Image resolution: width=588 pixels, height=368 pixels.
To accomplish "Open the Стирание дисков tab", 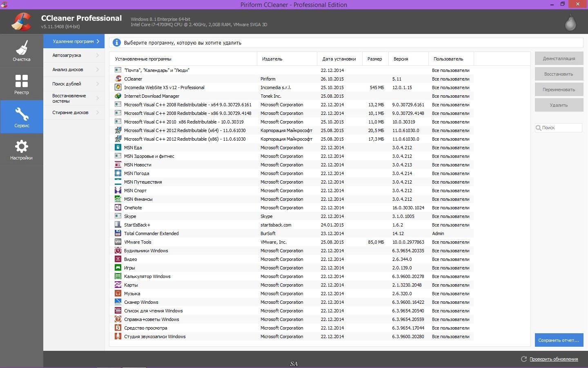I will pos(74,112).
